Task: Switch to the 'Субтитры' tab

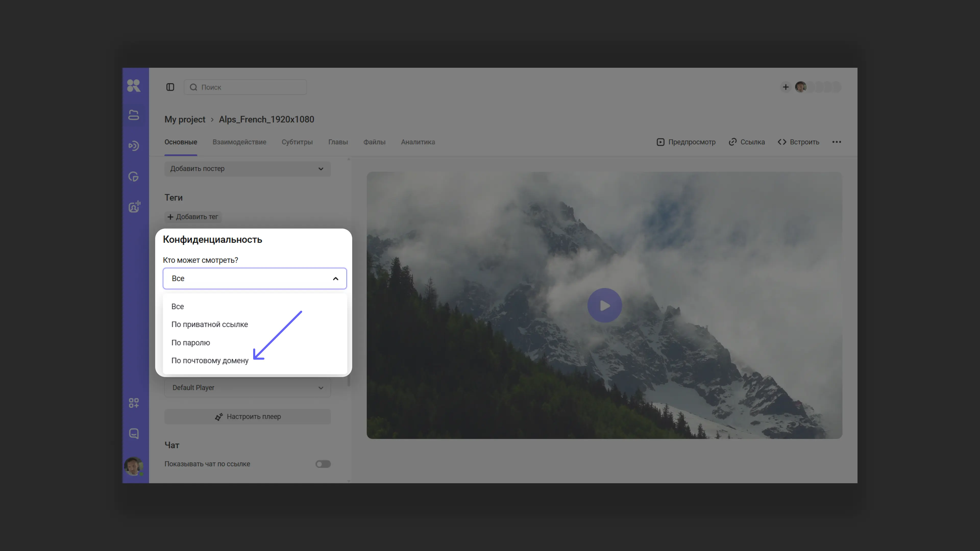Action: pos(297,142)
